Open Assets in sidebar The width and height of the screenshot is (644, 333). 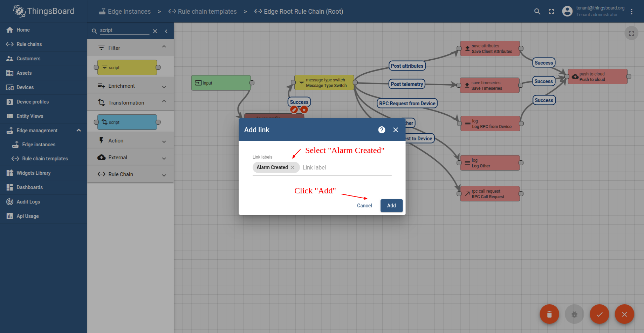pyautogui.click(x=43, y=73)
